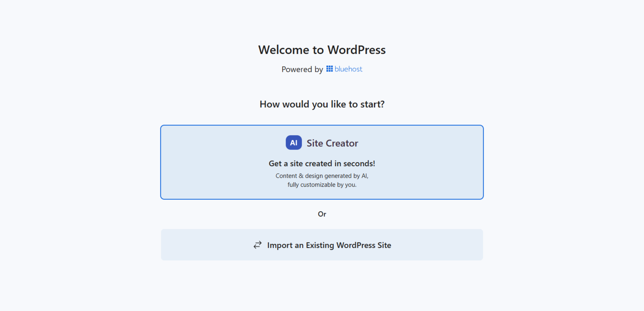Choose the Import an Existing WordPress Site option

click(322, 245)
